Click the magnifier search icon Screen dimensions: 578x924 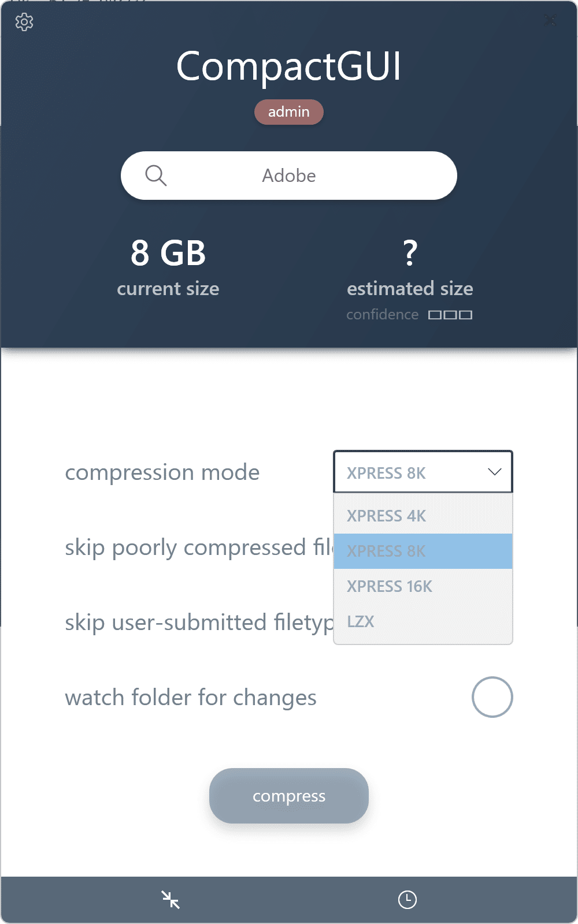coord(155,176)
